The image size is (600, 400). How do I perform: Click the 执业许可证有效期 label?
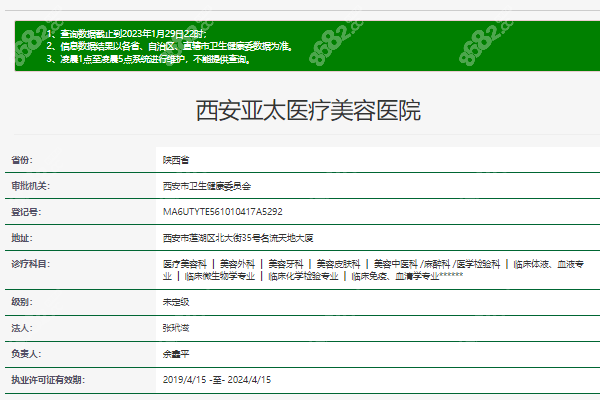click(48, 380)
